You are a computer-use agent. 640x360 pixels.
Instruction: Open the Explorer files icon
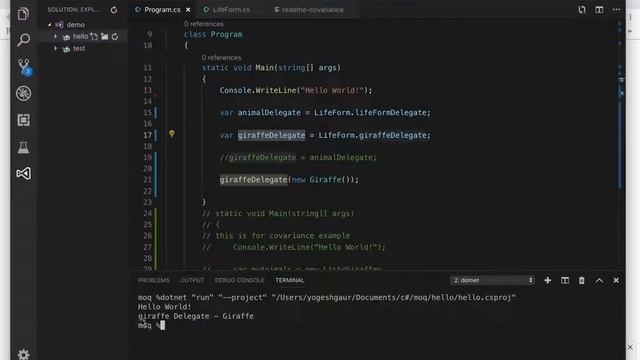23,14
